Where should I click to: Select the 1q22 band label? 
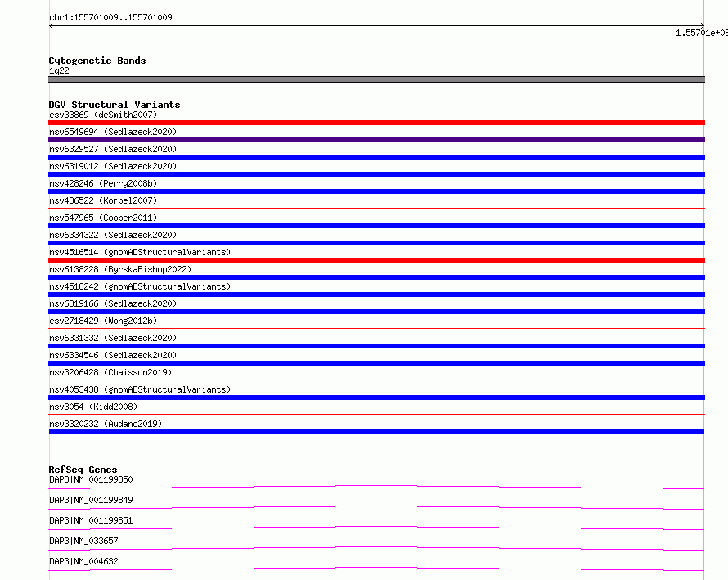tap(59, 70)
